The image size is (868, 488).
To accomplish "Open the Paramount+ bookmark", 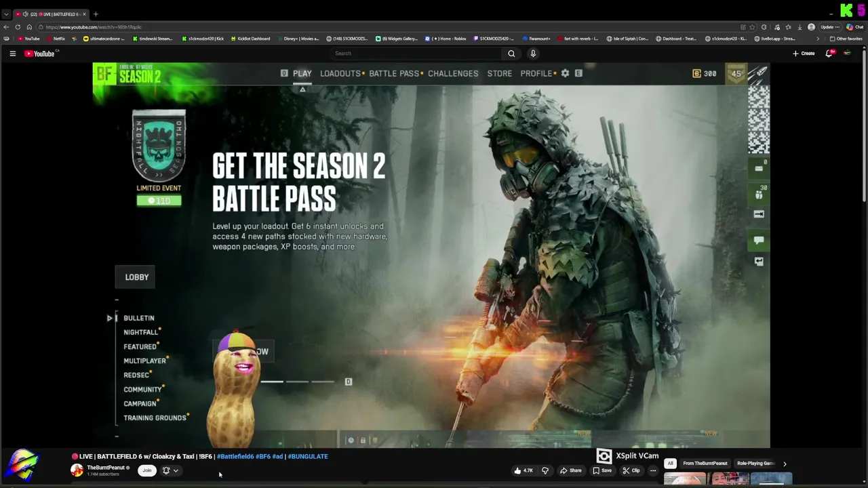I will (536, 39).
